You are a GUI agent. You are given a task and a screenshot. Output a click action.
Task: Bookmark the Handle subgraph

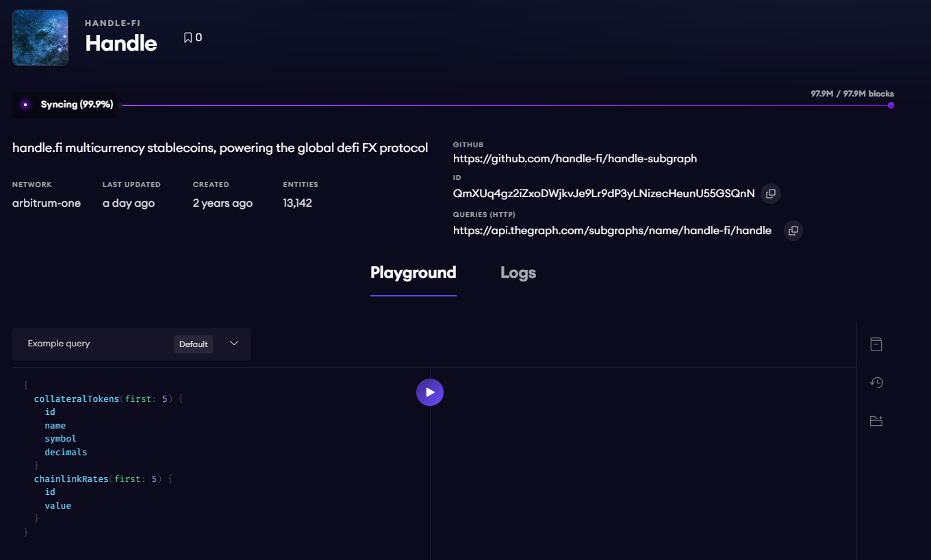[x=188, y=38]
